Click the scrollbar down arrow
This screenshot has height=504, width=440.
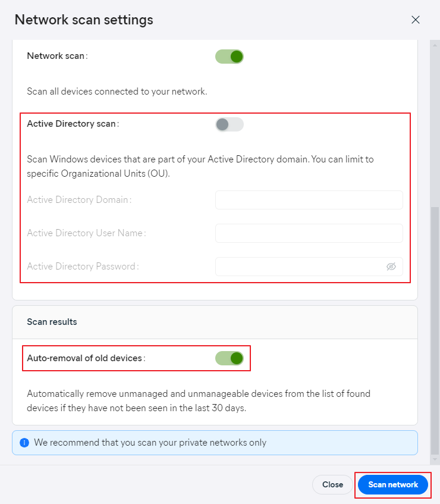coord(435,459)
